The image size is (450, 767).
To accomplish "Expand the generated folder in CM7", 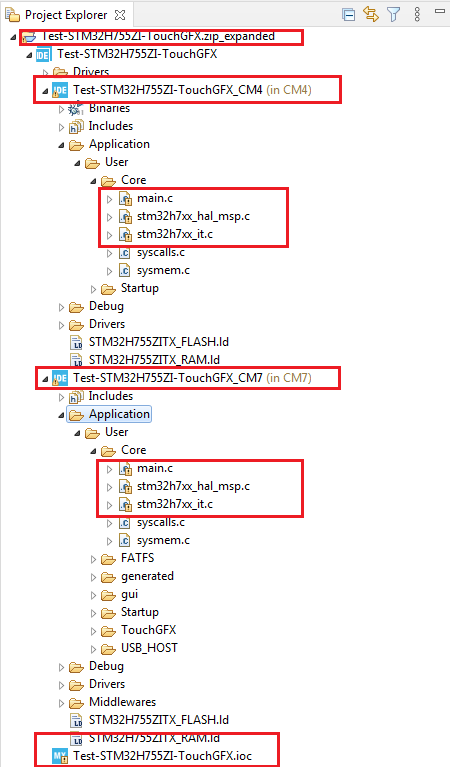I will coord(93,578).
